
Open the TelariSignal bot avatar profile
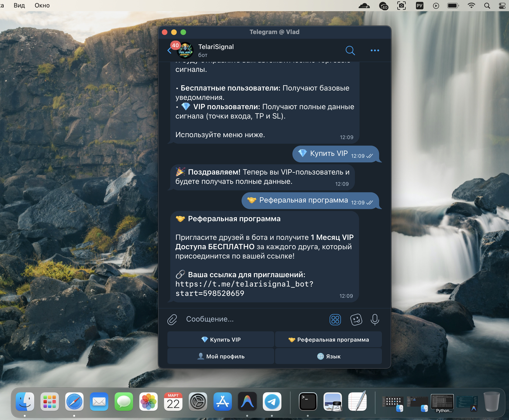[x=185, y=50]
